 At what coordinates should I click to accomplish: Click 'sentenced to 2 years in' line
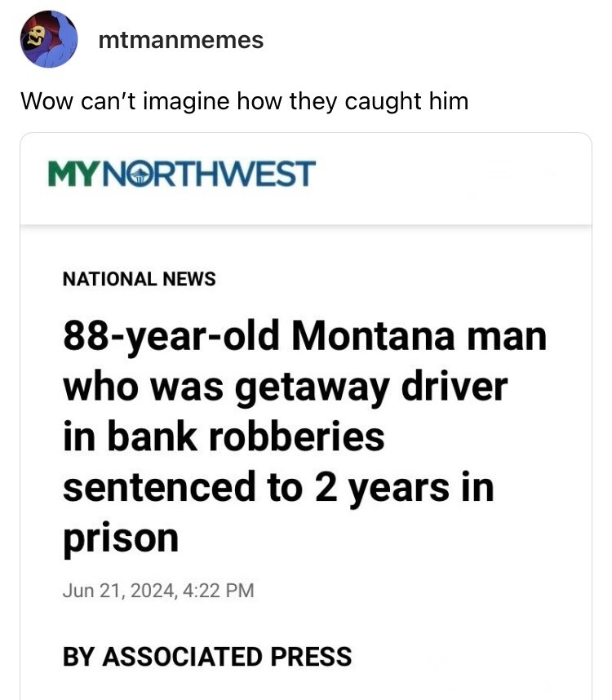(278, 487)
